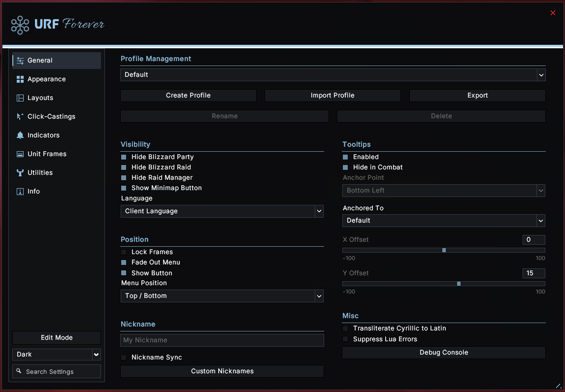
Task: Open the Bottom Left anchor point dropdown
Action: point(443,191)
